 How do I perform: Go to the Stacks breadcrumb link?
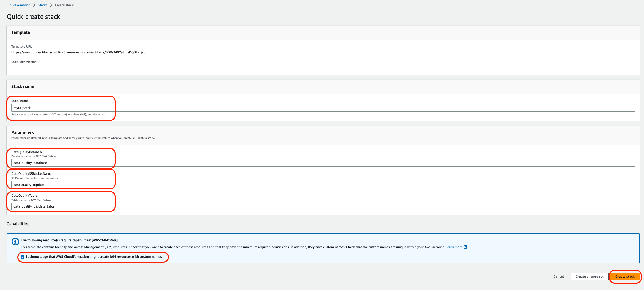(43, 5)
